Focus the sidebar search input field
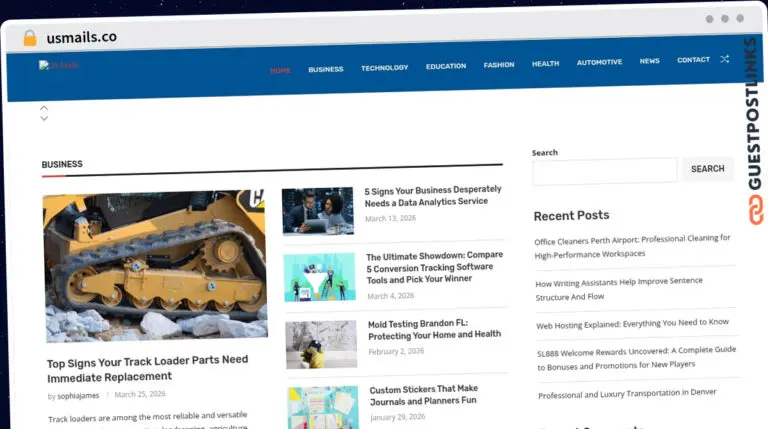This screenshot has height=429, width=768. pyautogui.click(x=604, y=172)
